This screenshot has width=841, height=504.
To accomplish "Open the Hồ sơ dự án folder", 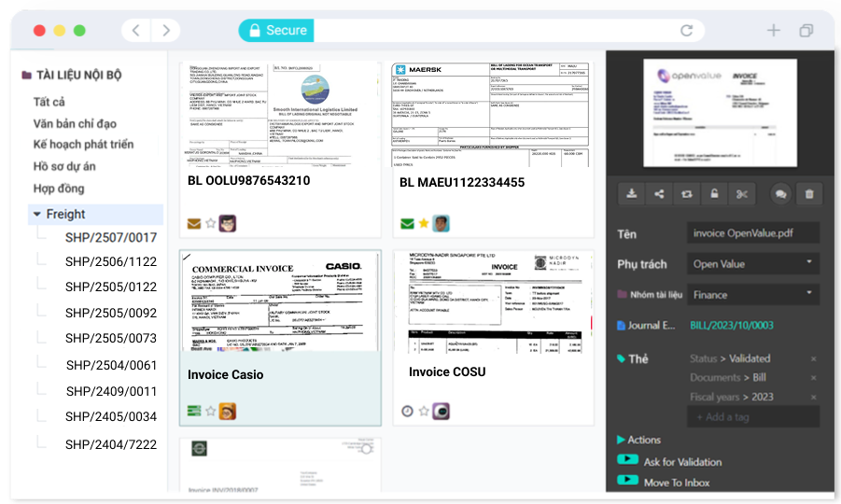I will tap(64, 166).
